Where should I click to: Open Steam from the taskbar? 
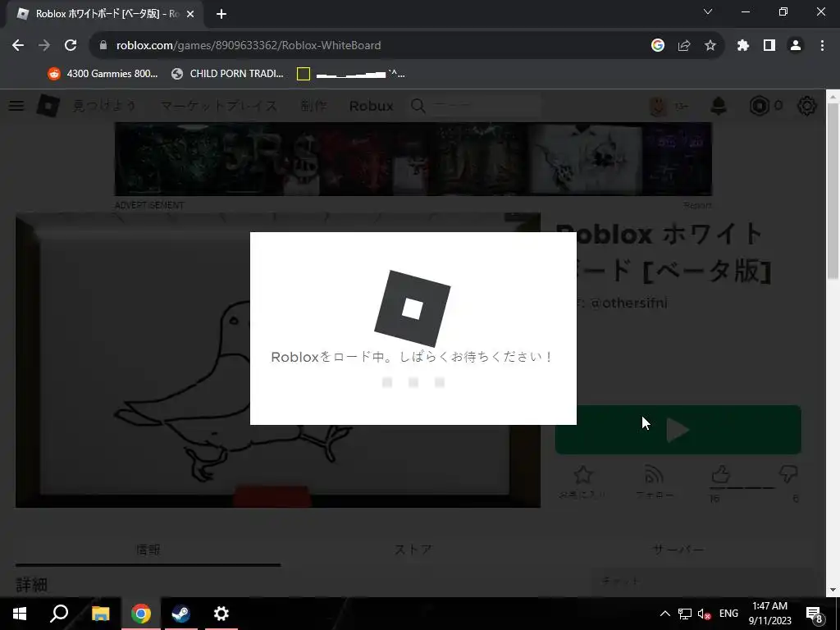point(180,614)
